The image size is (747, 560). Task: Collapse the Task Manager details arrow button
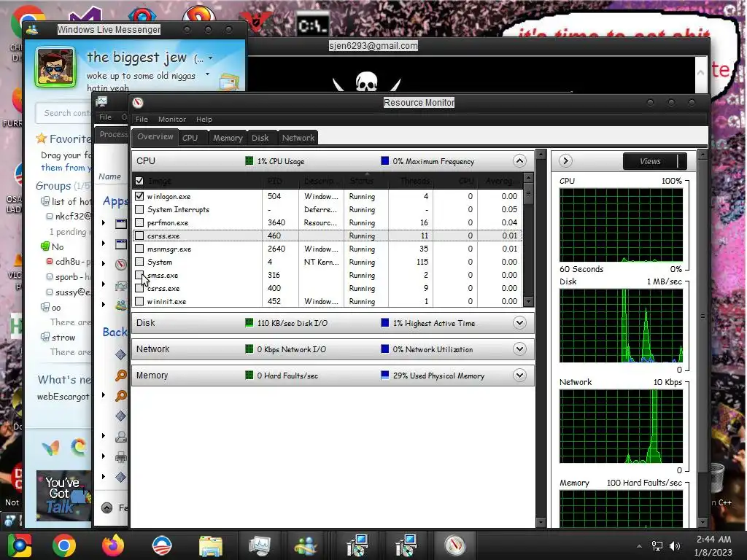(107, 507)
